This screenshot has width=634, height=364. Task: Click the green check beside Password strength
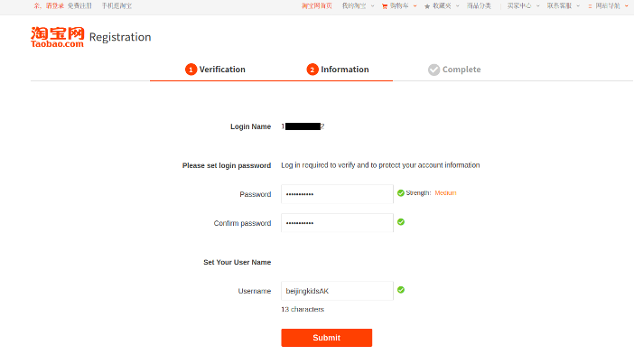[401, 193]
